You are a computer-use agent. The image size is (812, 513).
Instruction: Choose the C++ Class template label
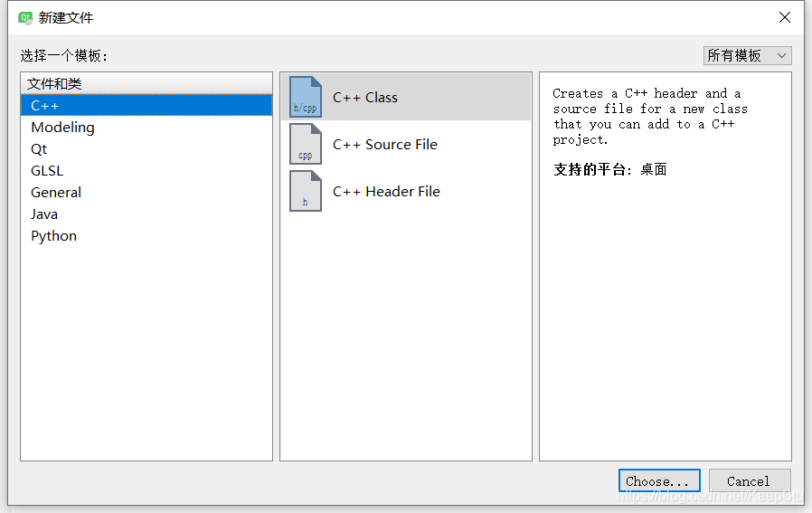point(365,98)
